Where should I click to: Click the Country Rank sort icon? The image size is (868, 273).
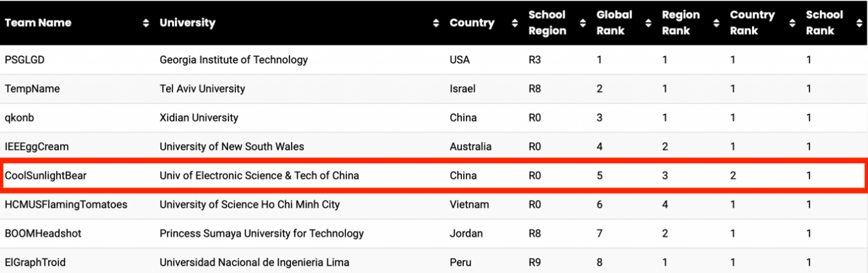coord(792,23)
